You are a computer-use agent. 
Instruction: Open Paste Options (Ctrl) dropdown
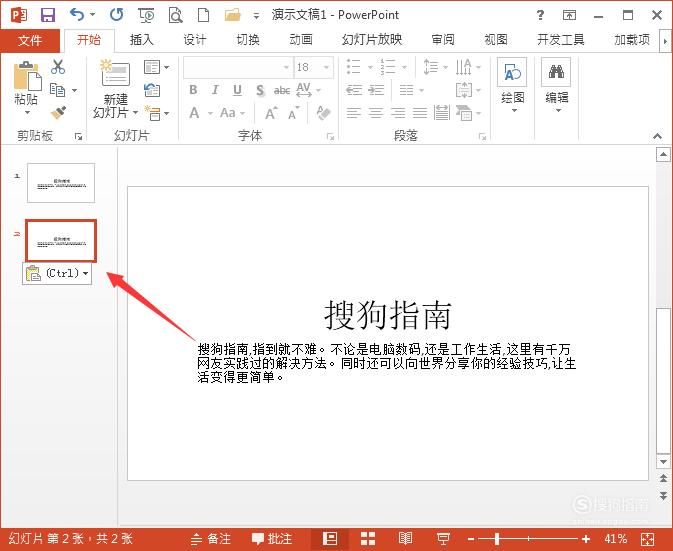(57, 273)
